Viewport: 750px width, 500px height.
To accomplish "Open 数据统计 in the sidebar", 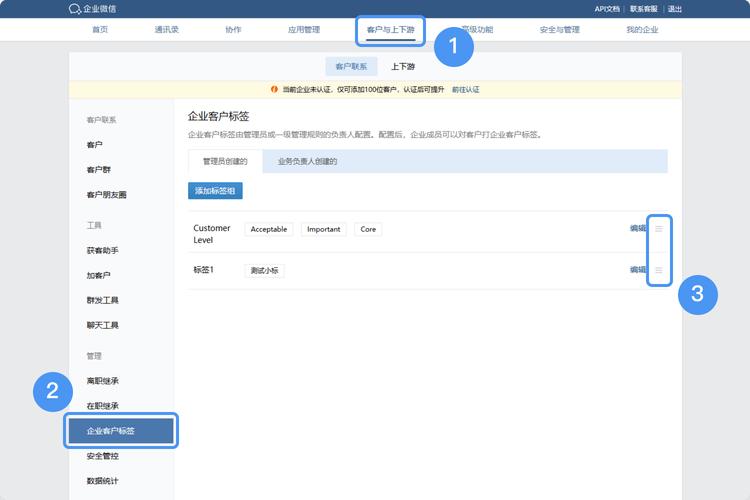I will pyautogui.click(x=102, y=481).
